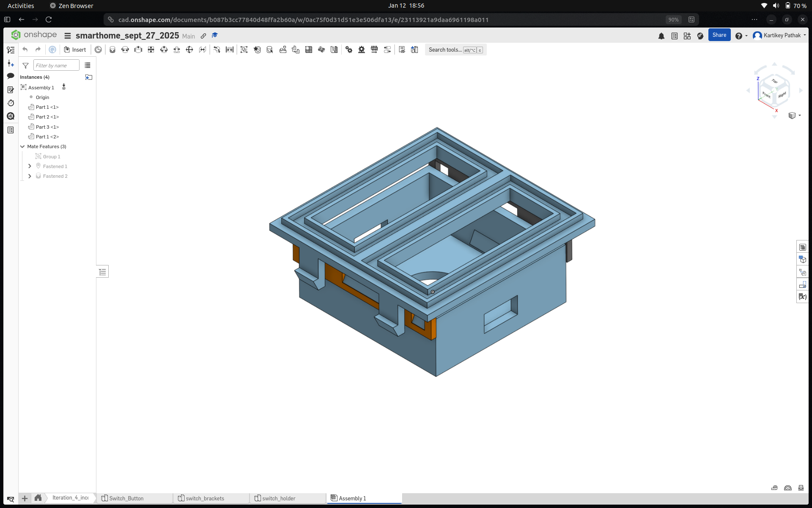Open the Bill of Materials panel on the right
The width and height of the screenshot is (812, 508).
click(x=802, y=247)
